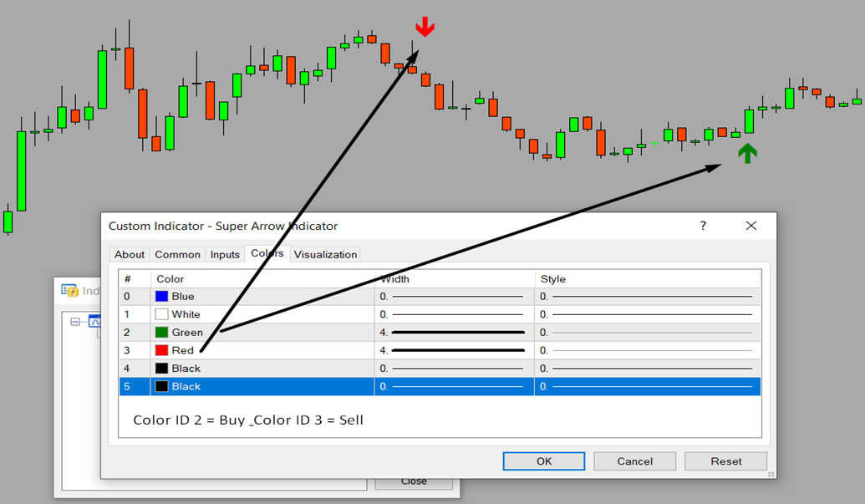
Task: Change style of selected row 5
Action: coord(648,386)
